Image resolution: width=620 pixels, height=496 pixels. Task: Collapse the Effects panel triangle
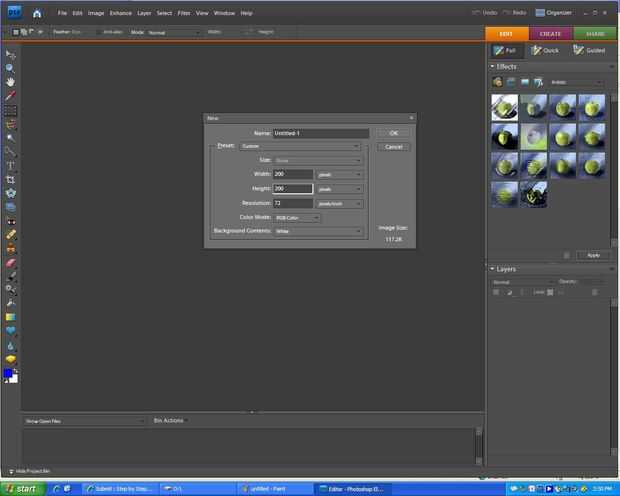pos(492,66)
